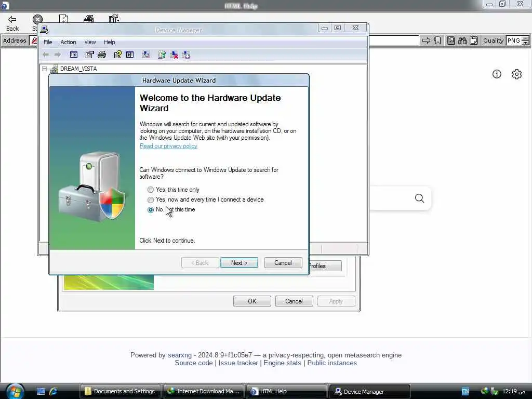
Task: Click the Windows Start orb
Action: 15,391
